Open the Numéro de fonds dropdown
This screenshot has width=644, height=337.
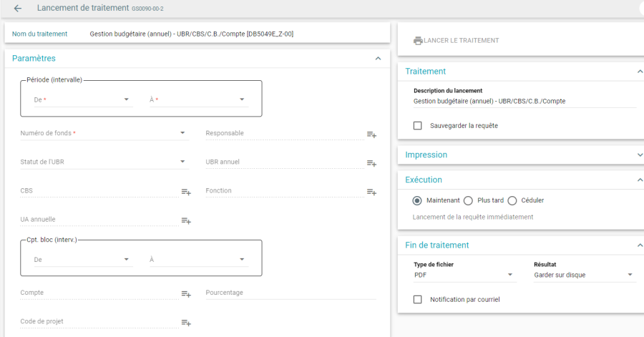pyautogui.click(x=104, y=133)
